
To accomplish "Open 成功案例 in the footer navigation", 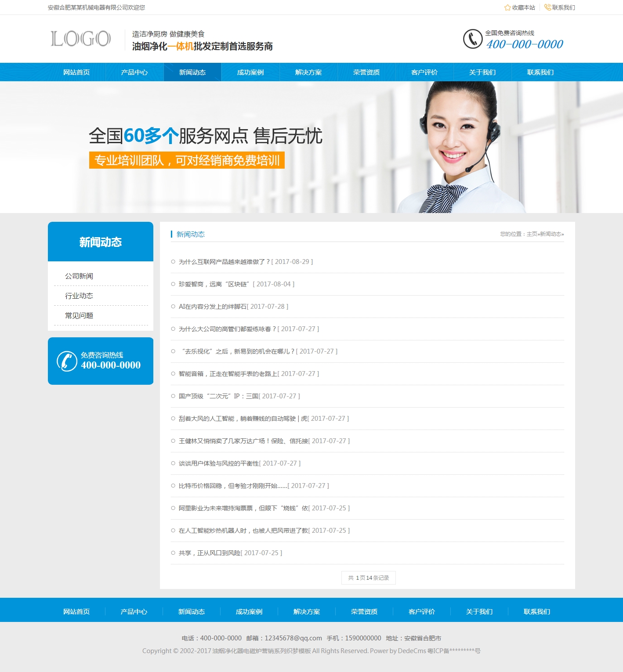I will point(249,612).
